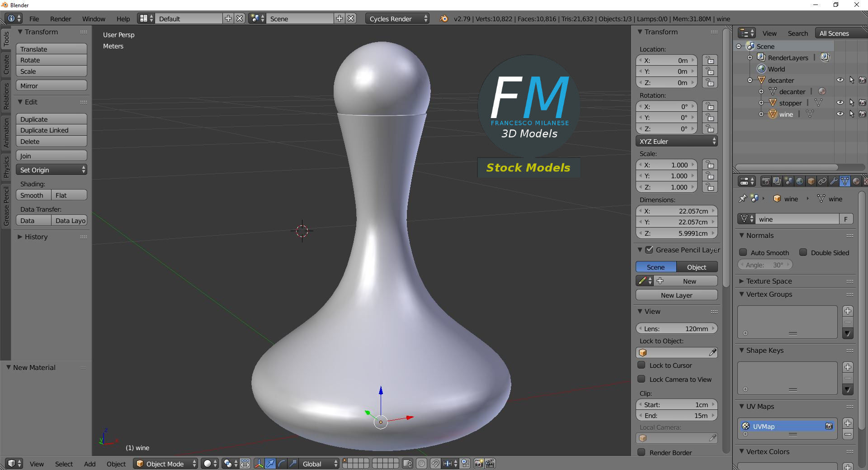
Task: Enable Double Sided checkbox
Action: point(803,252)
